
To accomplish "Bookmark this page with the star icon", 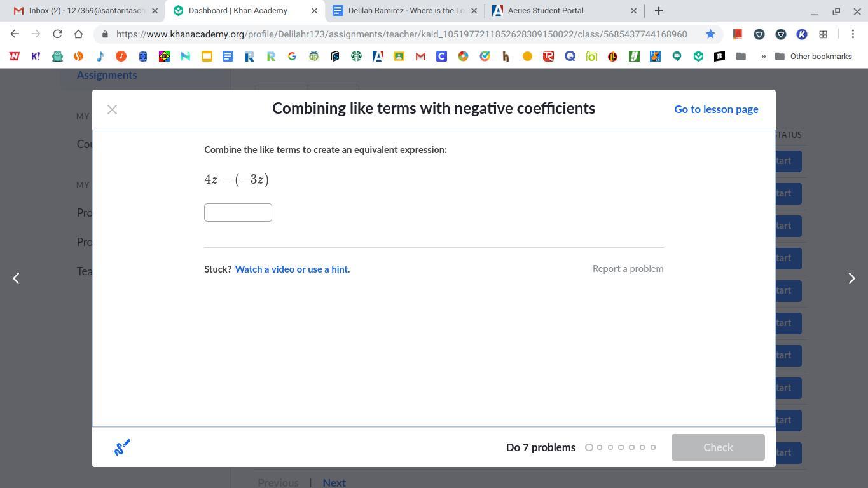I will (710, 34).
